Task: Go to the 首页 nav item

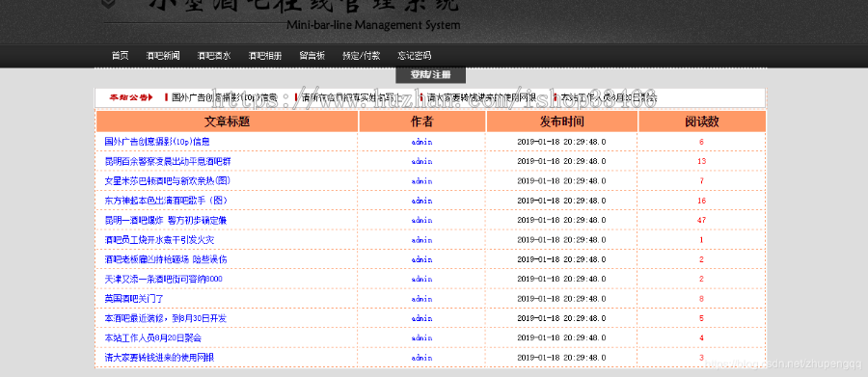Action: pyautogui.click(x=121, y=56)
